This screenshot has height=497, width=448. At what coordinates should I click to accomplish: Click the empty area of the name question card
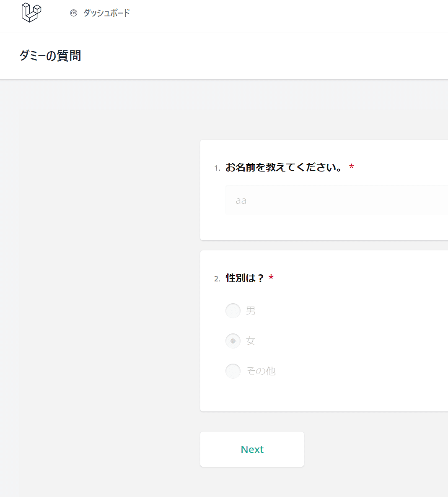click(332, 228)
